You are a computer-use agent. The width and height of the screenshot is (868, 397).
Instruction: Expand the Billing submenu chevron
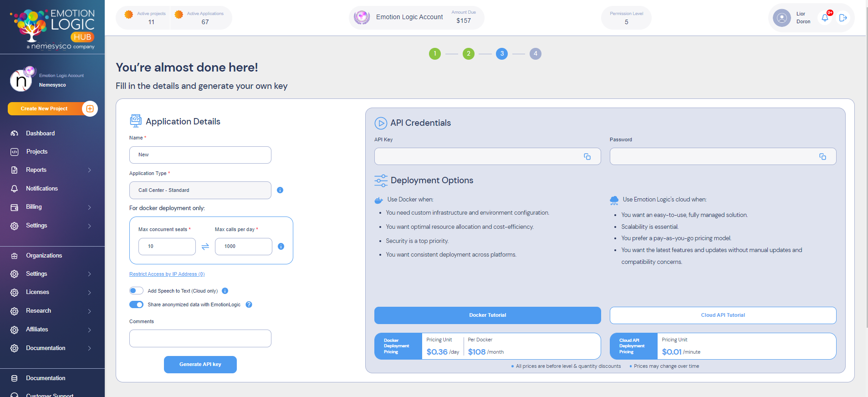[90, 207]
